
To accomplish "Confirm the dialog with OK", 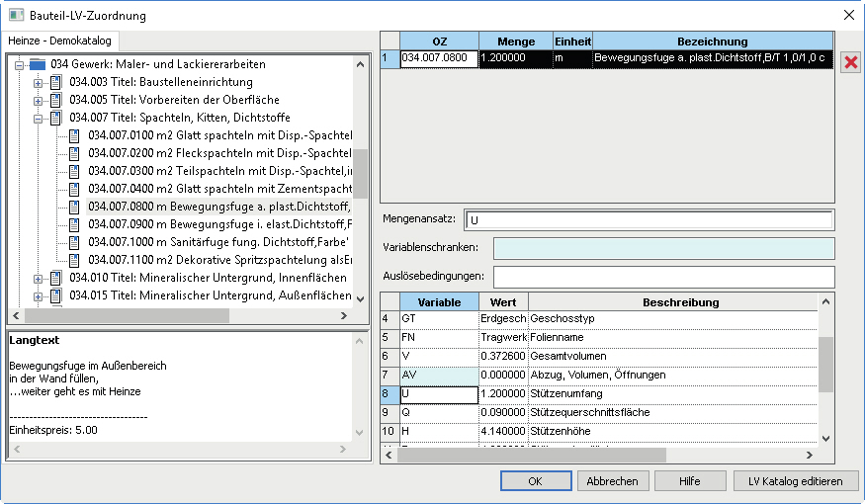I will [536, 481].
